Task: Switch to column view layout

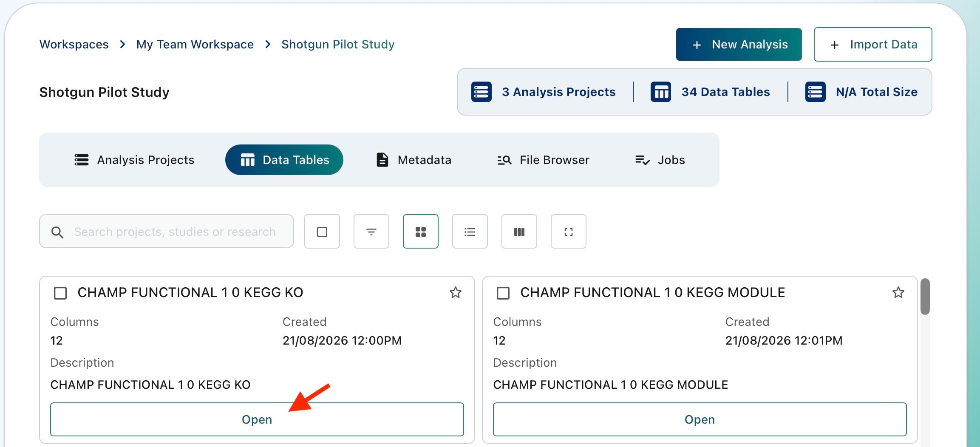Action: 519,232
